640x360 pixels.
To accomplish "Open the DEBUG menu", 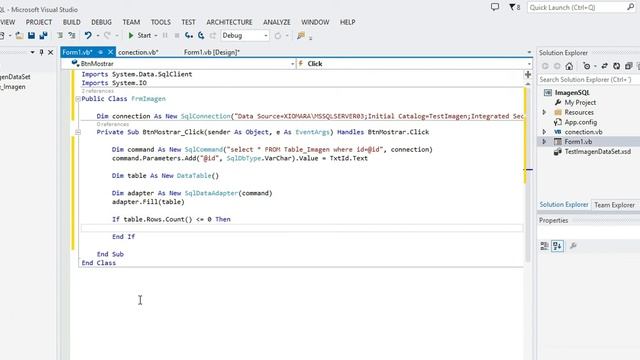I will (101, 22).
